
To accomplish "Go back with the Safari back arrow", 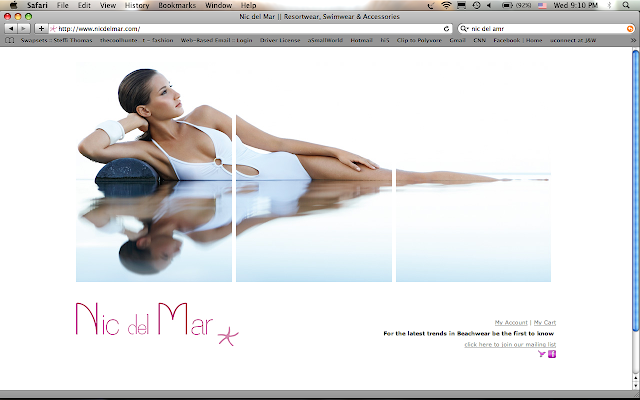I will click(x=11, y=29).
